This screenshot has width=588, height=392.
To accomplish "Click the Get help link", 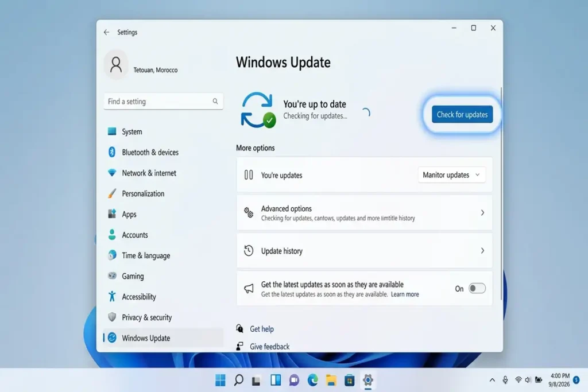I will [x=262, y=329].
